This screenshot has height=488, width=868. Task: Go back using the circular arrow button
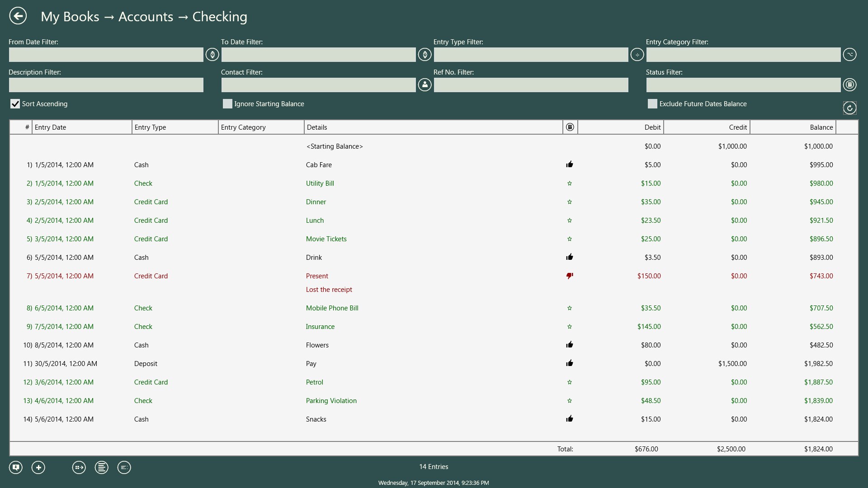(18, 16)
